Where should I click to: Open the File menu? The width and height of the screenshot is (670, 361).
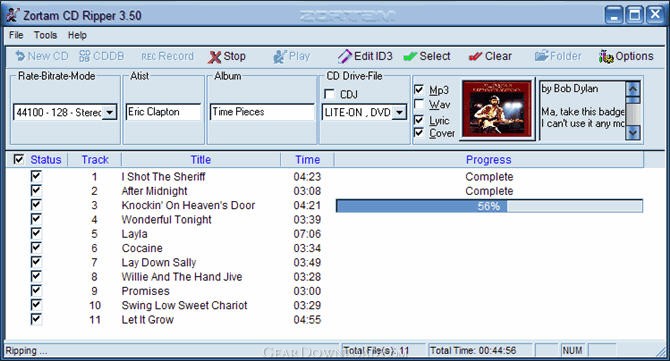tap(16, 35)
